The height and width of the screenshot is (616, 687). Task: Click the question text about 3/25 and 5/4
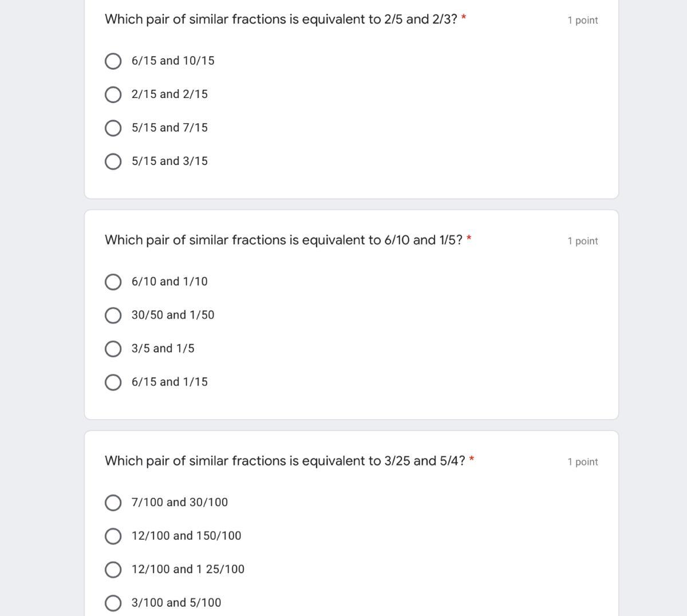click(285, 461)
